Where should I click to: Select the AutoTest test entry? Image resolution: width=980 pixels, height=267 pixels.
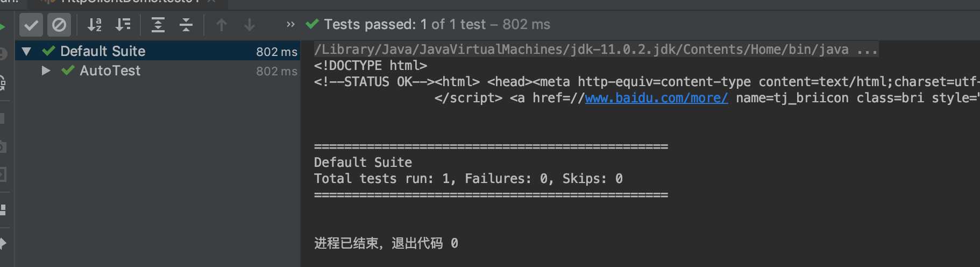click(x=110, y=71)
